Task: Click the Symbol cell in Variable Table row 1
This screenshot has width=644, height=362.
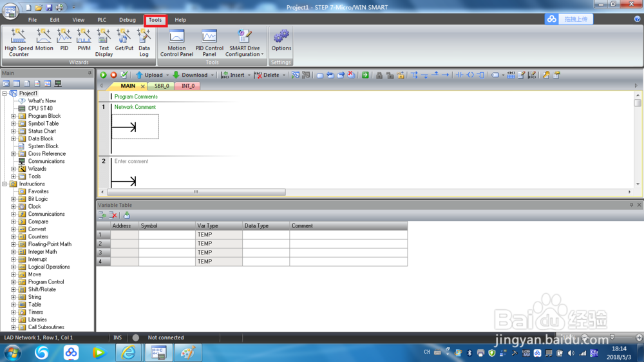Action: click(167, 234)
